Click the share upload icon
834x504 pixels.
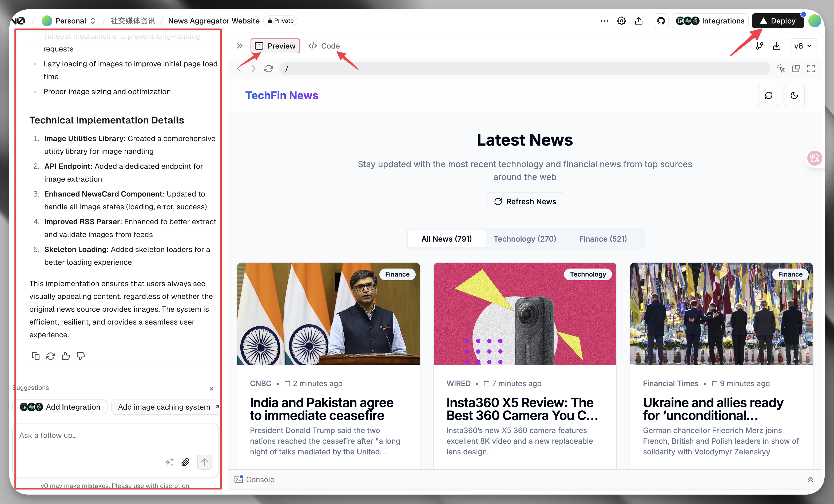point(639,21)
